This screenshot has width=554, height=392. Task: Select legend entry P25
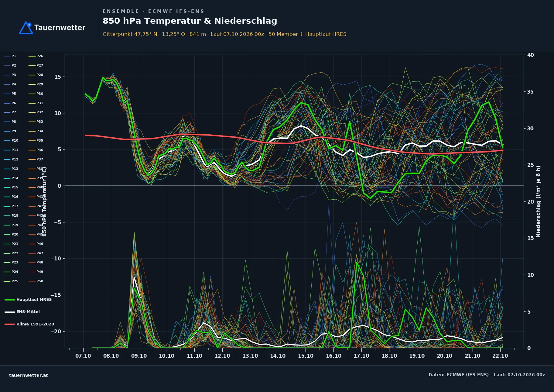click(11, 281)
